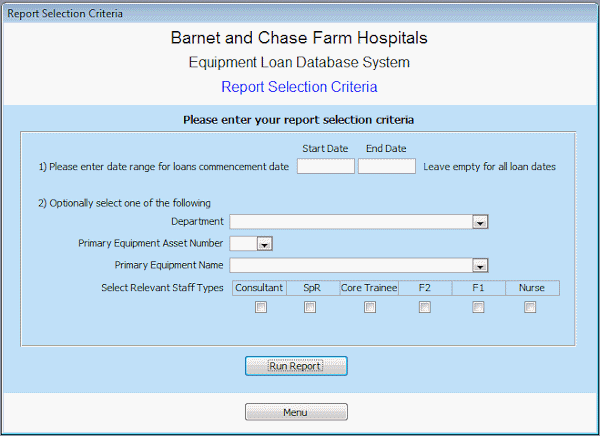This screenshot has width=600, height=436.
Task: Click the F1 column label
Action: (x=478, y=288)
